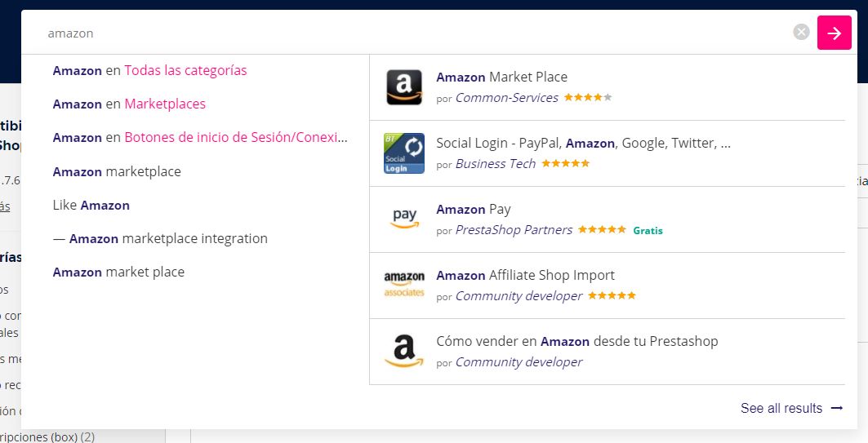
Task: Click the Amazon Pay logo thumbnail
Action: pos(404,219)
